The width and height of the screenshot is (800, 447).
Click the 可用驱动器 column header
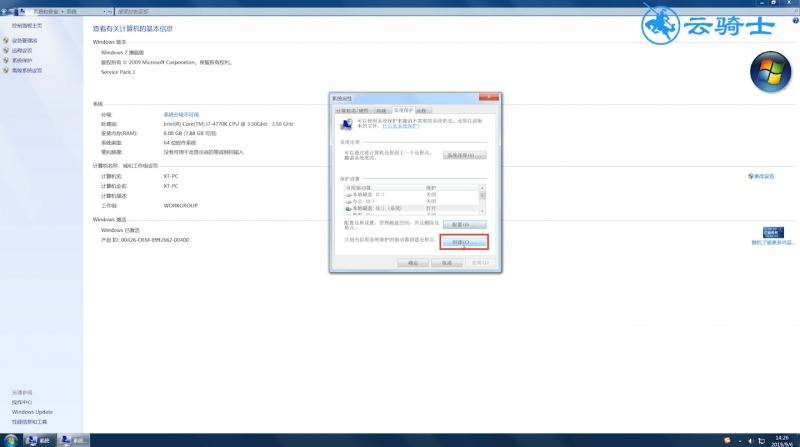coord(384,188)
